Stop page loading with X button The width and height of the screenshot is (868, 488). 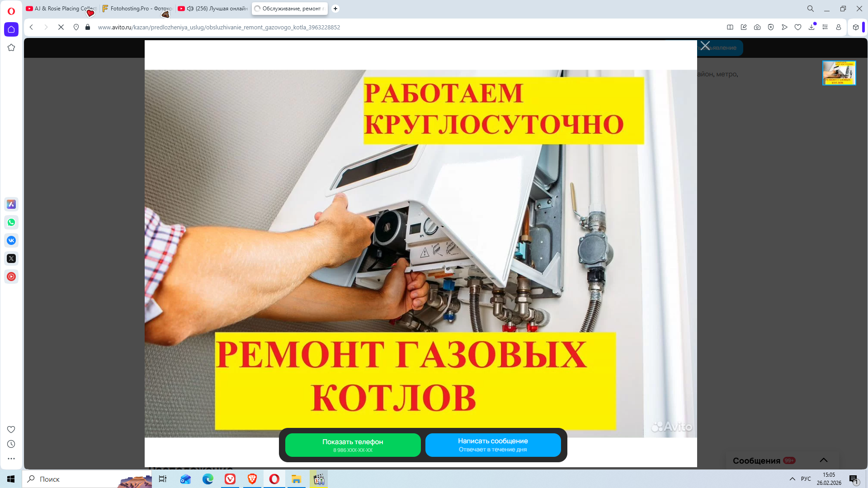click(61, 27)
